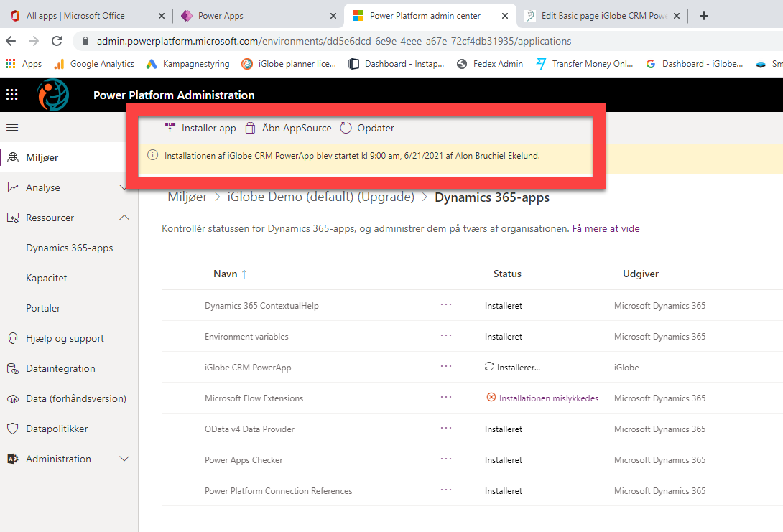Screen dimensions: 783x532
Task: Select Portaler in sidebar
Action: click(x=43, y=309)
